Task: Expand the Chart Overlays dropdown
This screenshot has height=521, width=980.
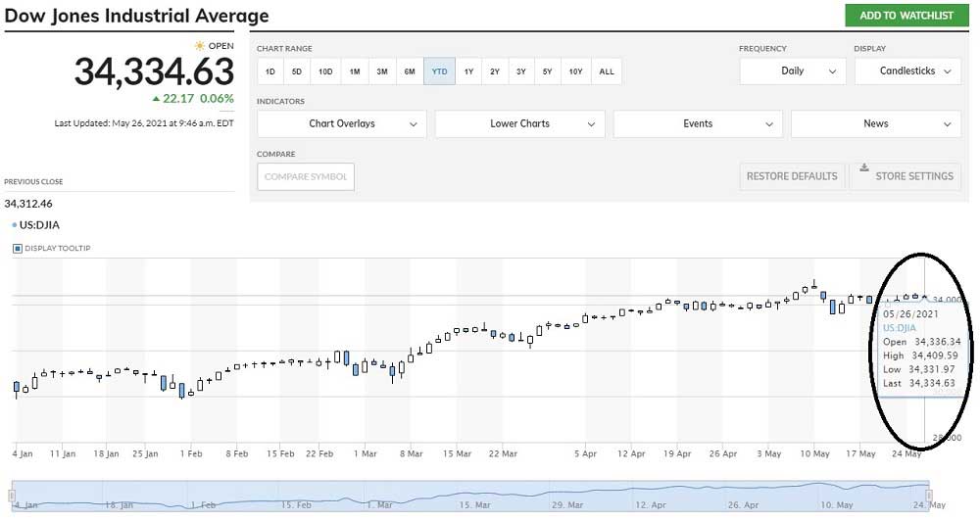Action: click(x=342, y=123)
